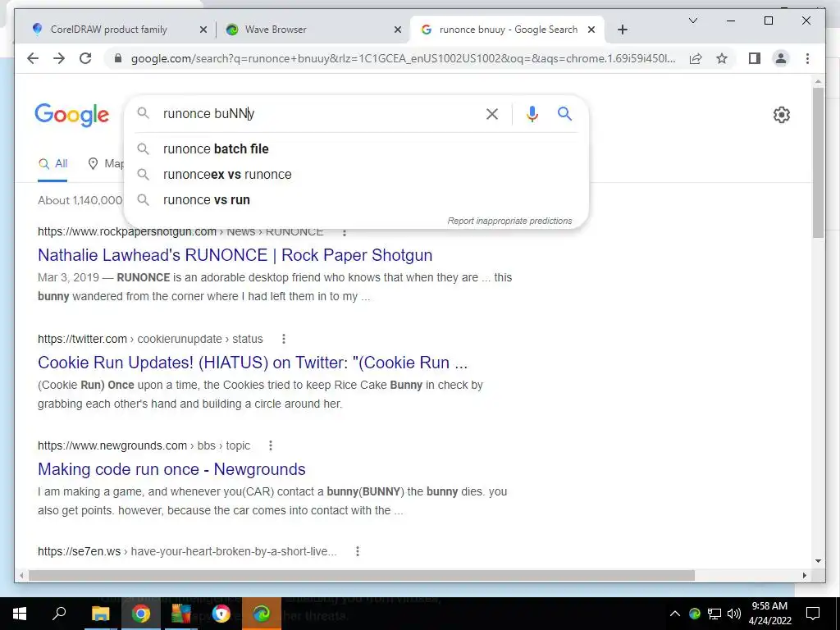This screenshot has height=630, width=840.
Task: Click the horizontal scrollbar thumb
Action: [x=362, y=575]
